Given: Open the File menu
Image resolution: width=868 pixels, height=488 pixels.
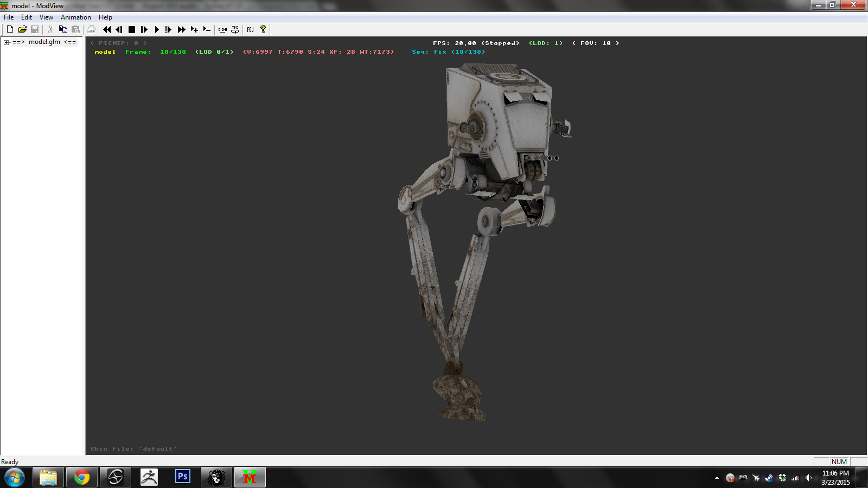Looking at the screenshot, I should click(9, 17).
